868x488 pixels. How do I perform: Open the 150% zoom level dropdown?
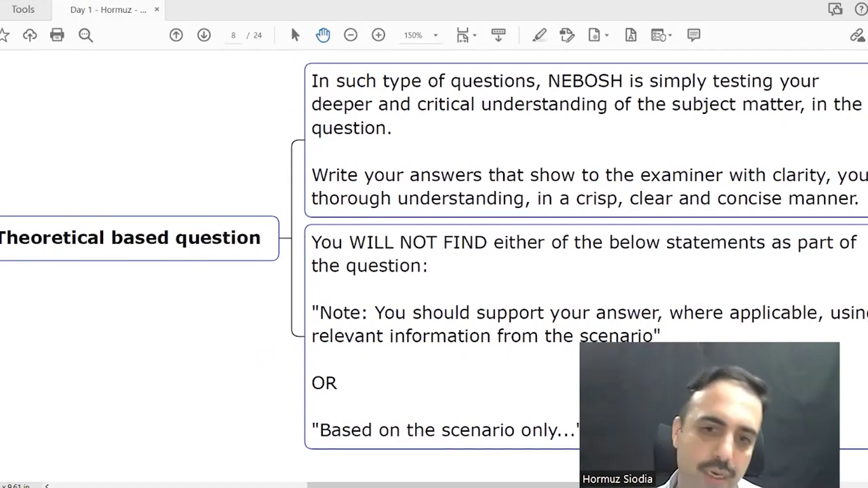[x=435, y=35]
